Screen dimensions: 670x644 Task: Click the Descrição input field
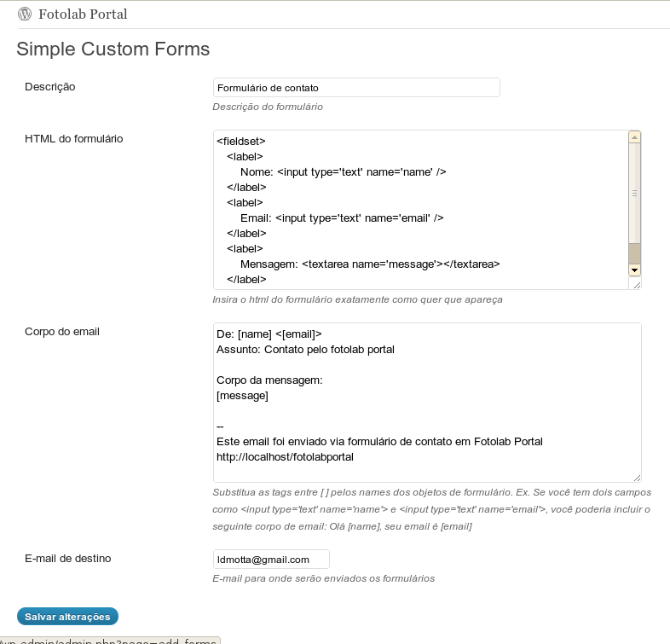pyautogui.click(x=356, y=88)
